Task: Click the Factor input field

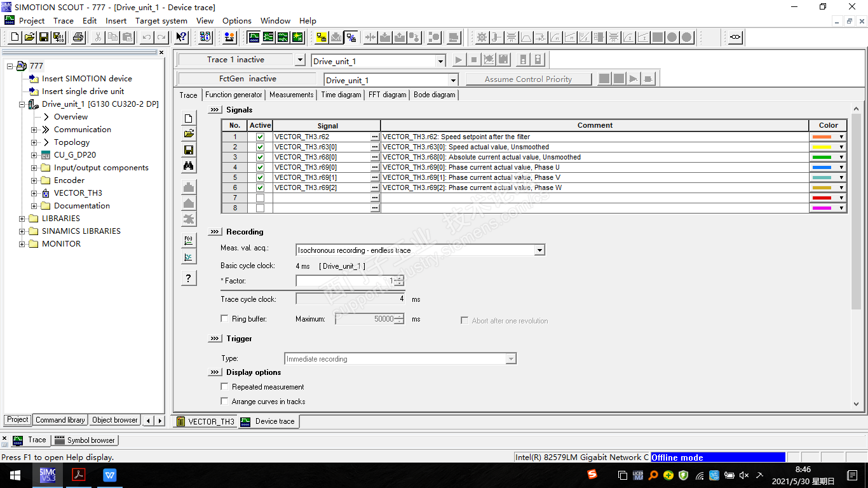Action: (x=345, y=280)
